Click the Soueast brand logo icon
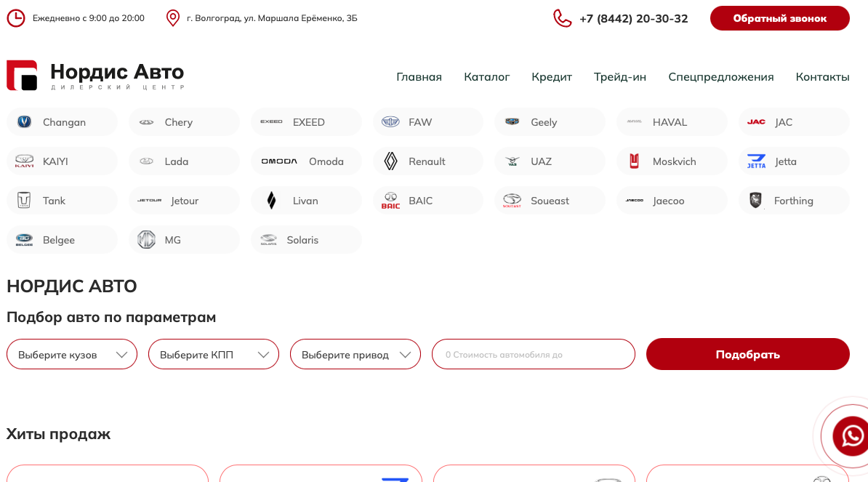The image size is (868, 482). pyautogui.click(x=512, y=201)
